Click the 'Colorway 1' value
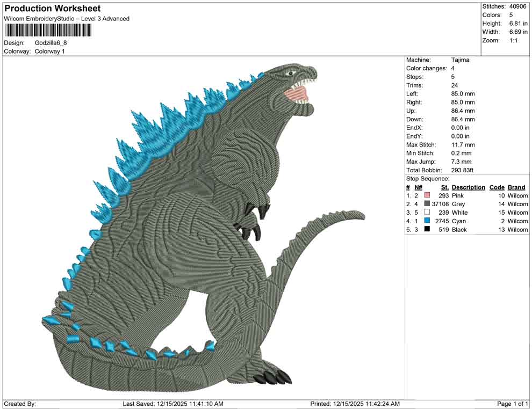Image resolution: width=532 pixels, height=409 pixels. point(50,52)
